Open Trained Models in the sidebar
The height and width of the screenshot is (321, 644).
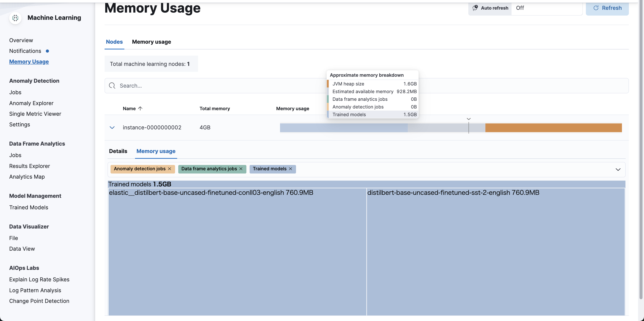coord(29,207)
